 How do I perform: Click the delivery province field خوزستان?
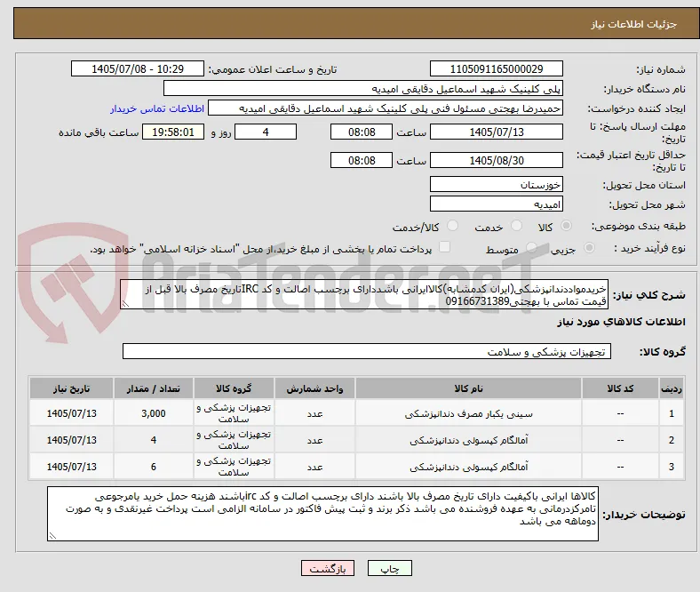click(497, 184)
